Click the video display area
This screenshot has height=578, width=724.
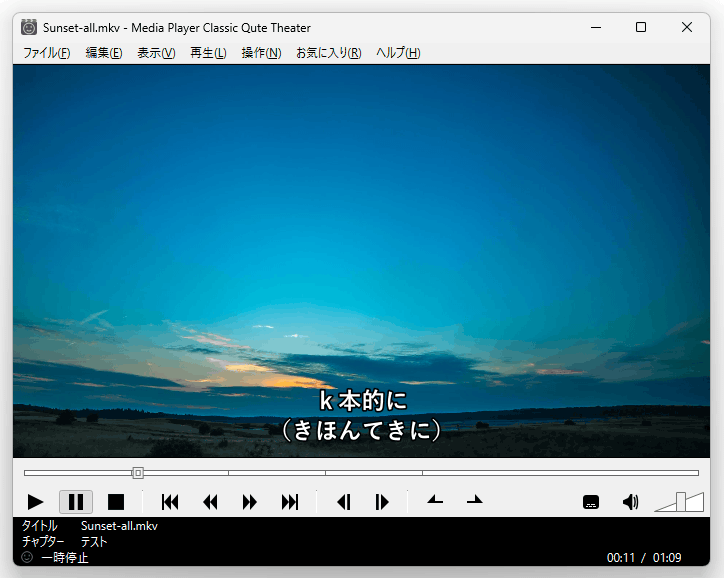tap(361, 261)
